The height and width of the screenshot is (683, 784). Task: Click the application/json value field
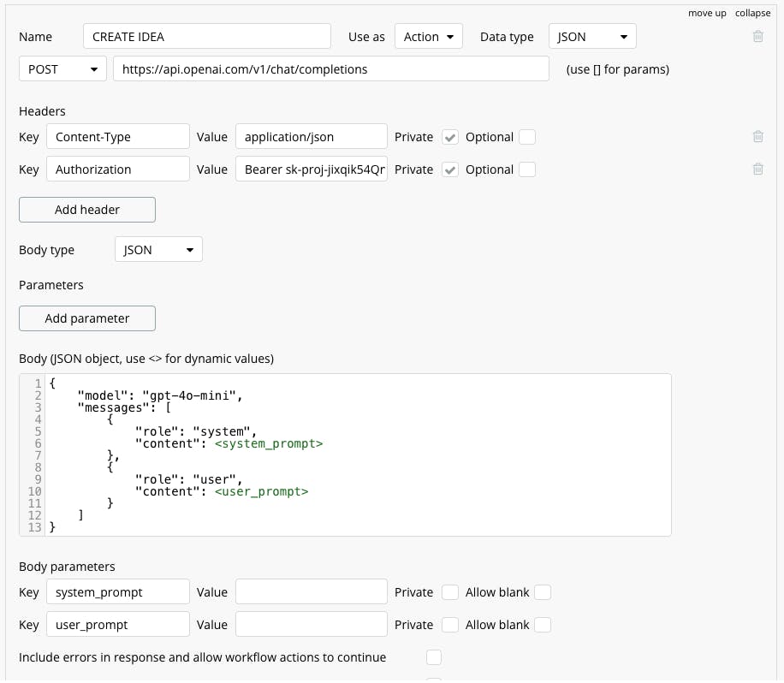(x=312, y=136)
